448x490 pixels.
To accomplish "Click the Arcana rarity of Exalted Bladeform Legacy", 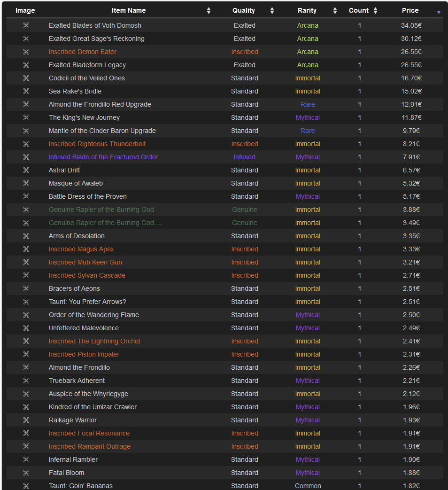I will pos(308,65).
